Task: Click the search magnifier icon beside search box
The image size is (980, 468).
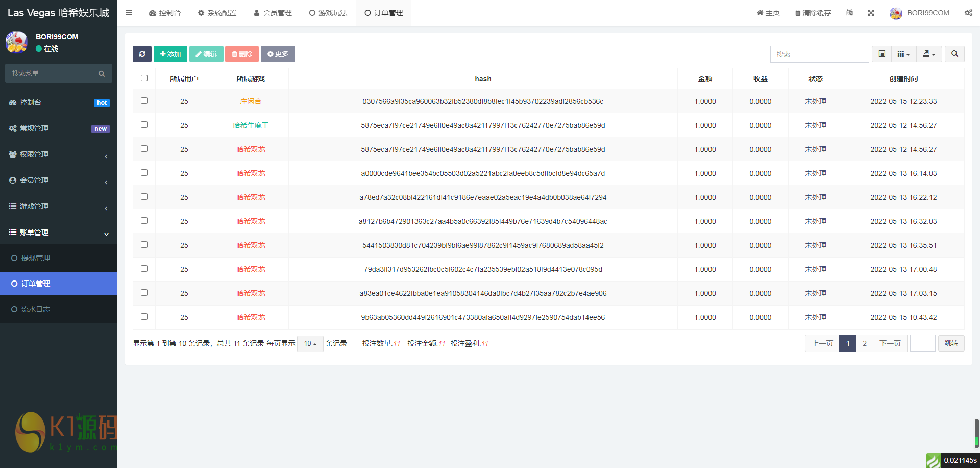Action: tap(954, 54)
